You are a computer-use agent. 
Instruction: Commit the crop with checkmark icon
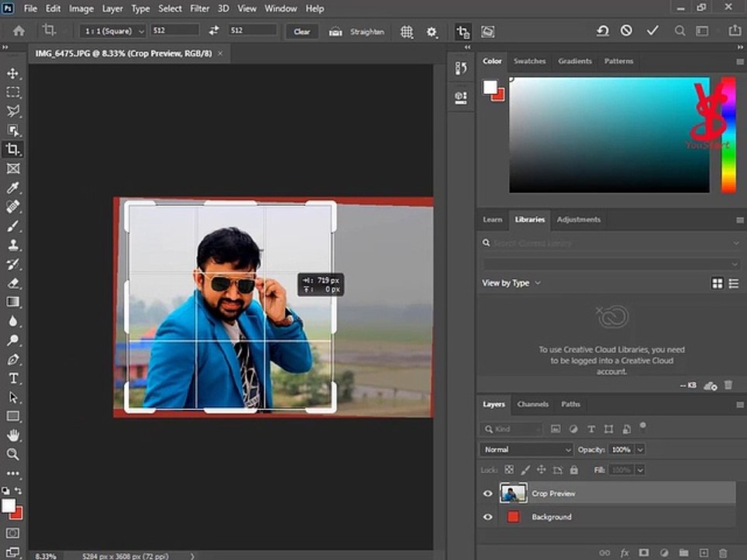pos(652,31)
